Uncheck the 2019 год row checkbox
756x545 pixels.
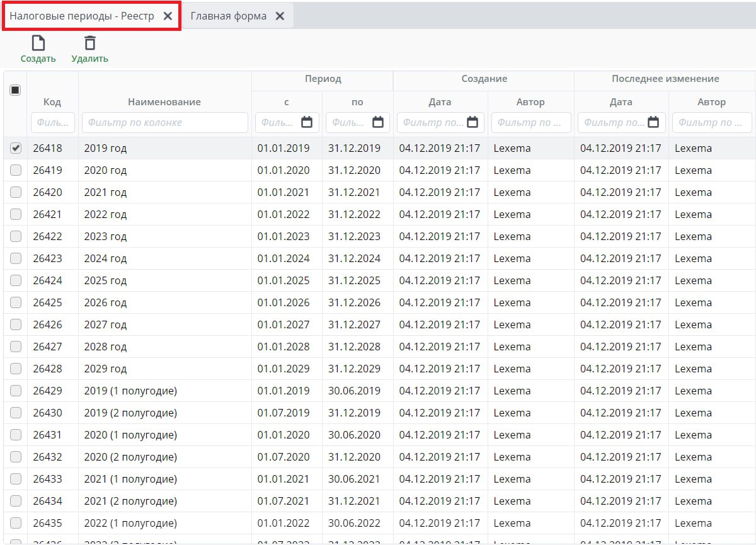point(16,148)
